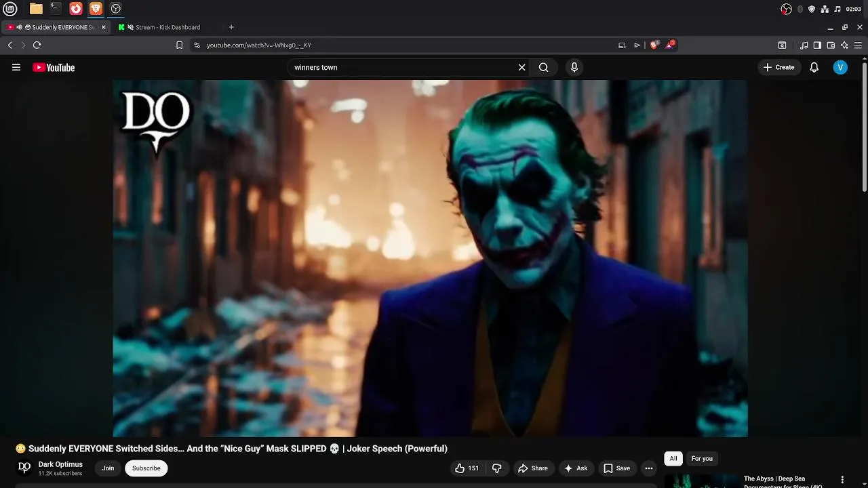Run search with the magnifier button

543,67
